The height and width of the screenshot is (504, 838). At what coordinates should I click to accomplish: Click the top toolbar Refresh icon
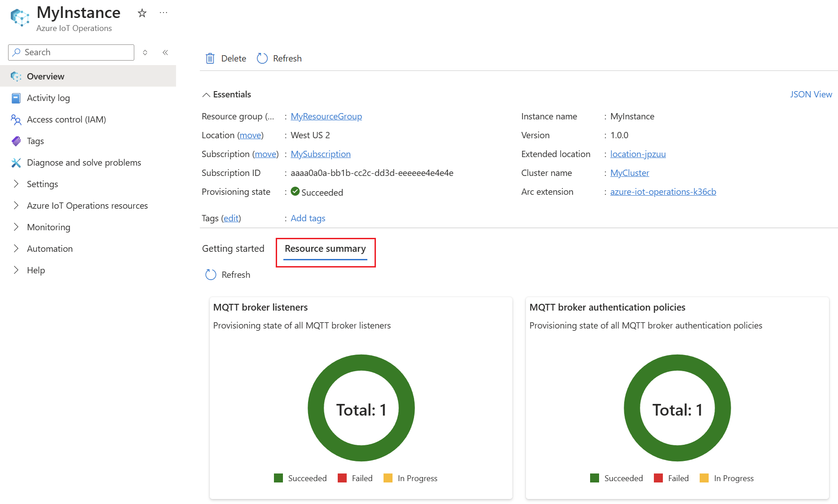(x=262, y=58)
